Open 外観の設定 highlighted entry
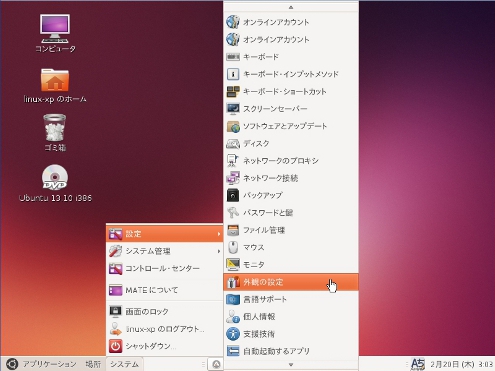This screenshot has width=495, height=371. 291,282
